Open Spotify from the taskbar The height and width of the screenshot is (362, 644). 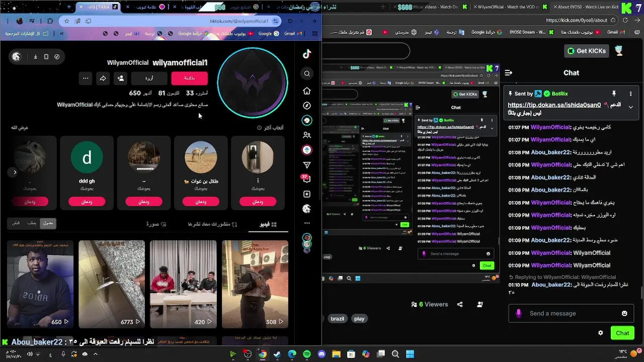[x=307, y=354]
